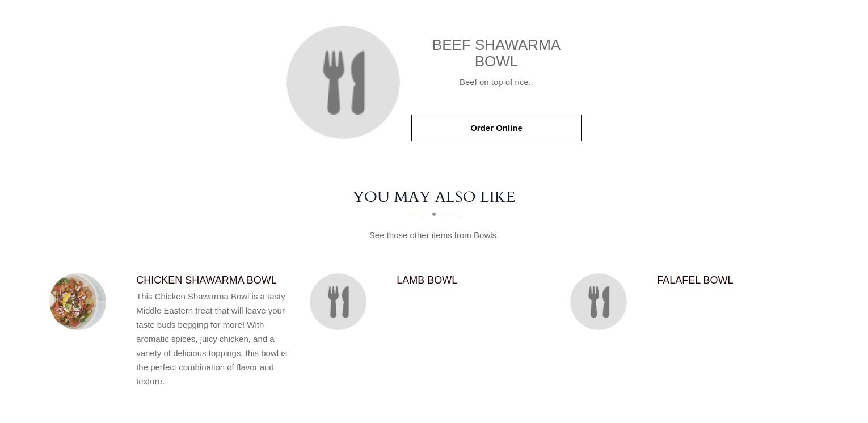The width and height of the screenshot is (868, 423).
Task: Click the YOU MAY ALSO LIKE heading
Action: [434, 197]
